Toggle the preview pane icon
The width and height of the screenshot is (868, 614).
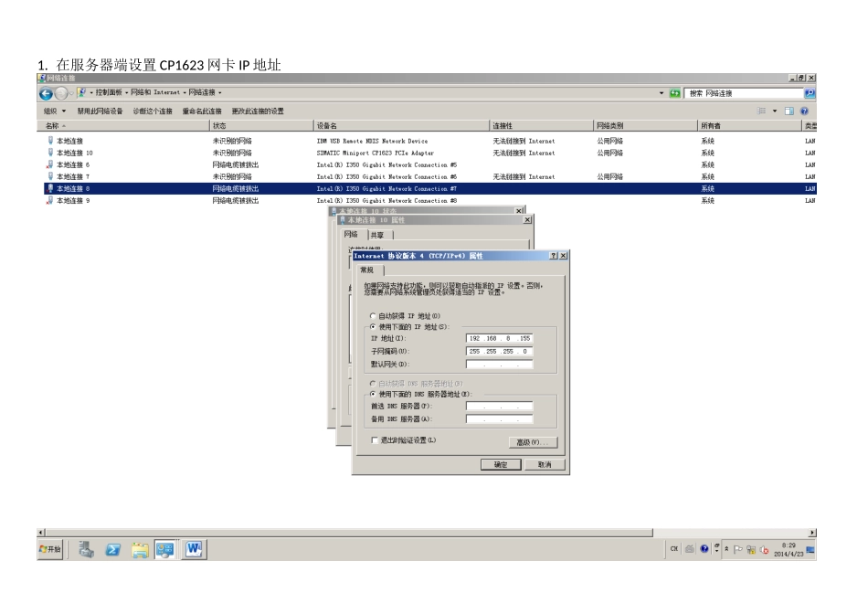(789, 111)
